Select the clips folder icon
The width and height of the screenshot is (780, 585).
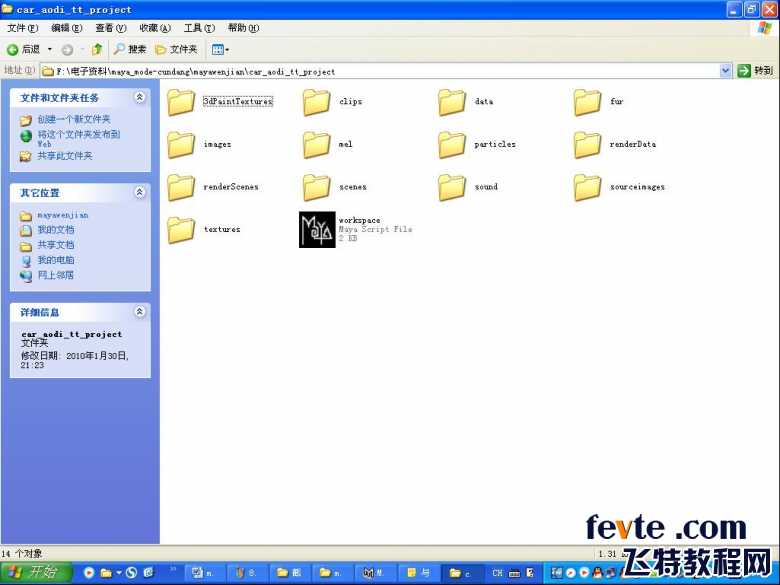point(316,102)
